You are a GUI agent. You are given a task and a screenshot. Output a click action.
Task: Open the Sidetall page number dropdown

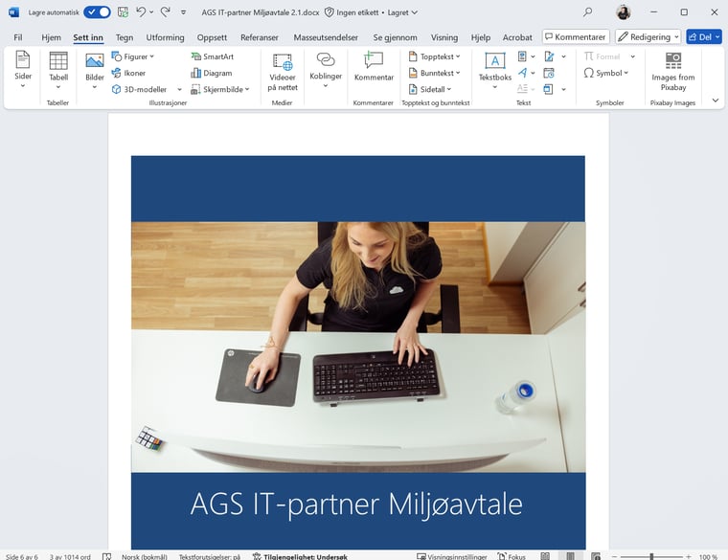(x=430, y=89)
